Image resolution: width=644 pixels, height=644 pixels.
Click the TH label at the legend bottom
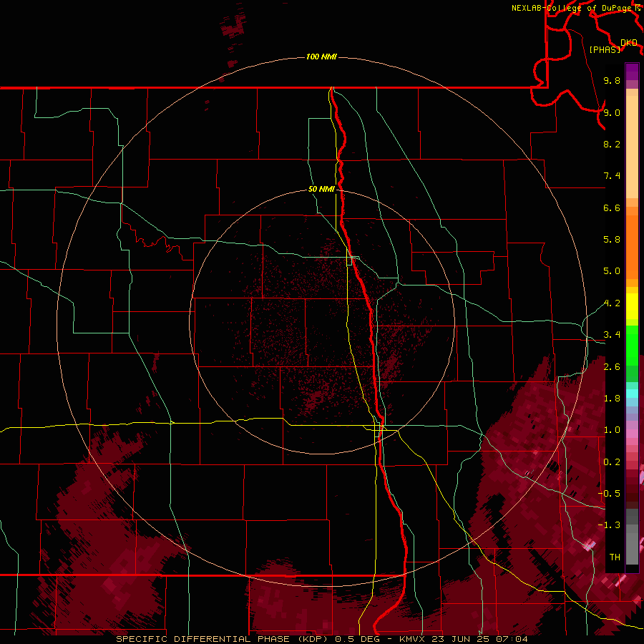click(615, 557)
